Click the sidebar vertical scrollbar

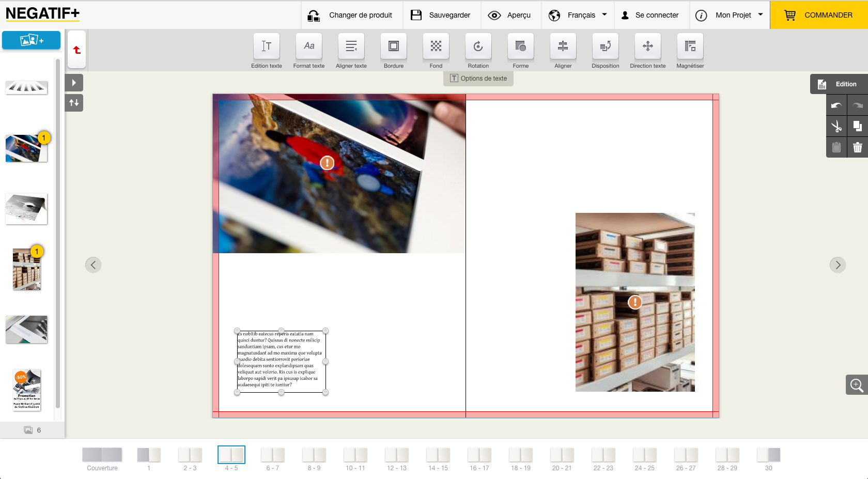click(58, 234)
